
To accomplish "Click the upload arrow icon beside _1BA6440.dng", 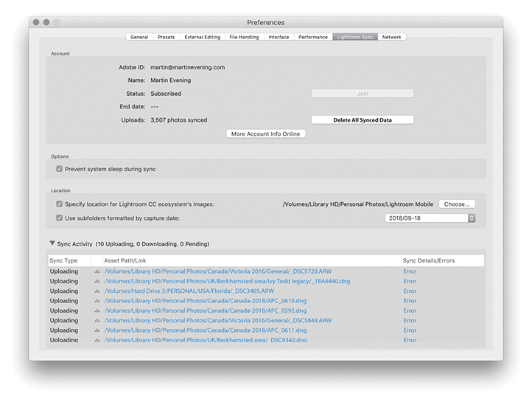I will (97, 281).
